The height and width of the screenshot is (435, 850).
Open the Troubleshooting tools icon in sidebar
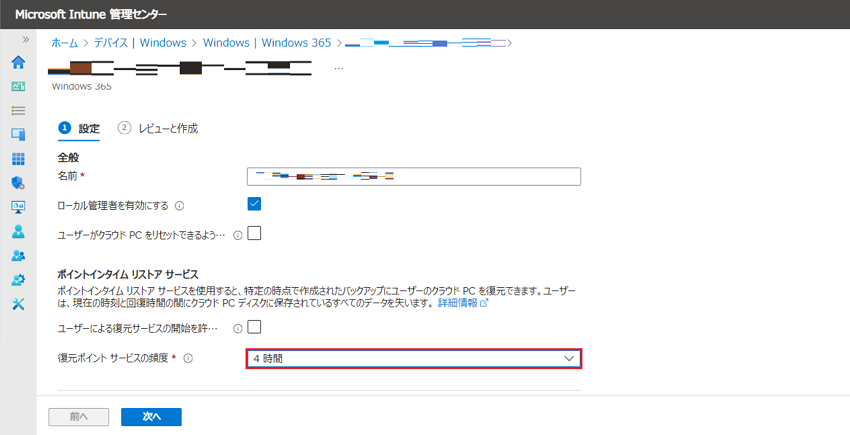18,304
